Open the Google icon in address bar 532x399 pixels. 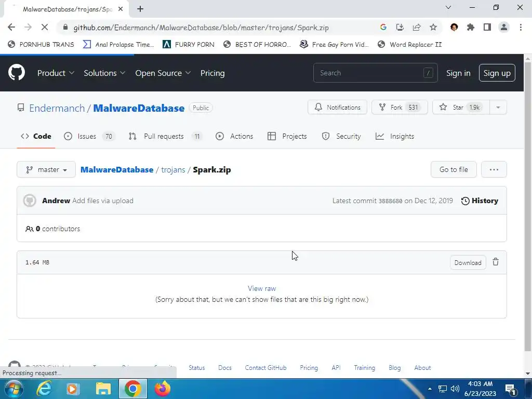383,28
